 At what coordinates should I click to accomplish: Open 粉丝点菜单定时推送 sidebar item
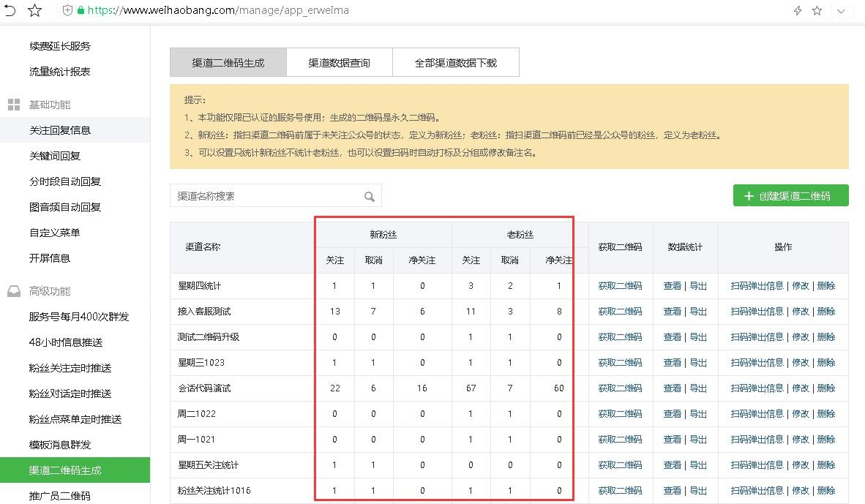coord(75,419)
